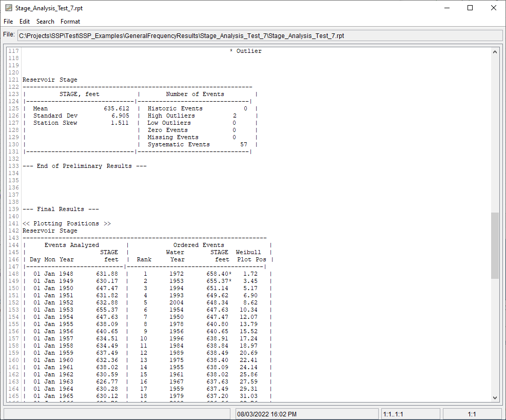Click 'Systematic Events' label
Image resolution: width=506 pixels, height=420 pixels.
pyautogui.click(x=179, y=144)
